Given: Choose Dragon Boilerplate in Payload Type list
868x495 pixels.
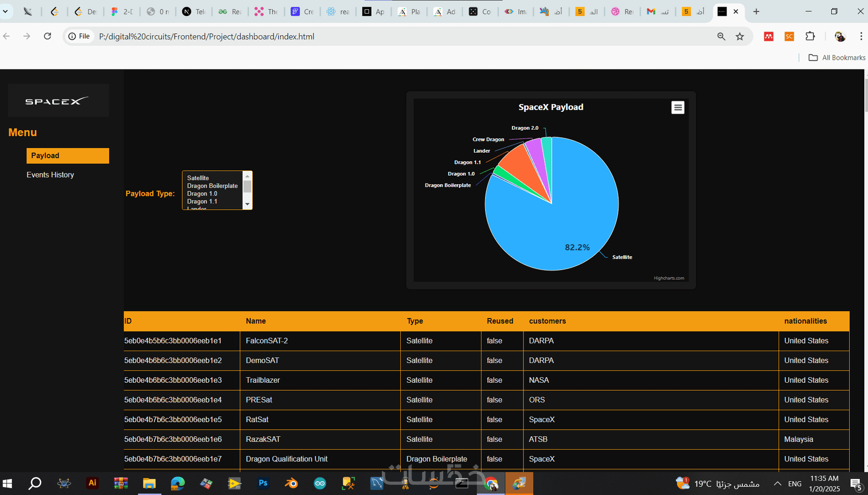Looking at the screenshot, I should pyautogui.click(x=212, y=186).
